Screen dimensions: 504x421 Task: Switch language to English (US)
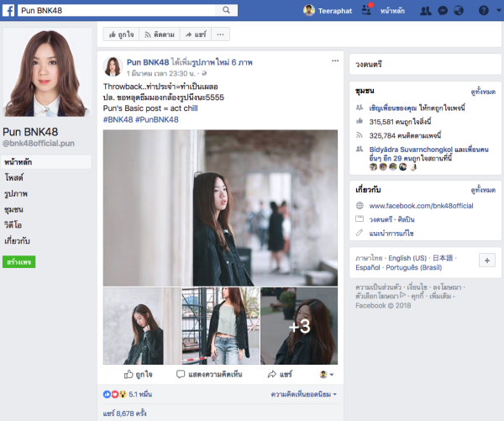tap(407, 258)
